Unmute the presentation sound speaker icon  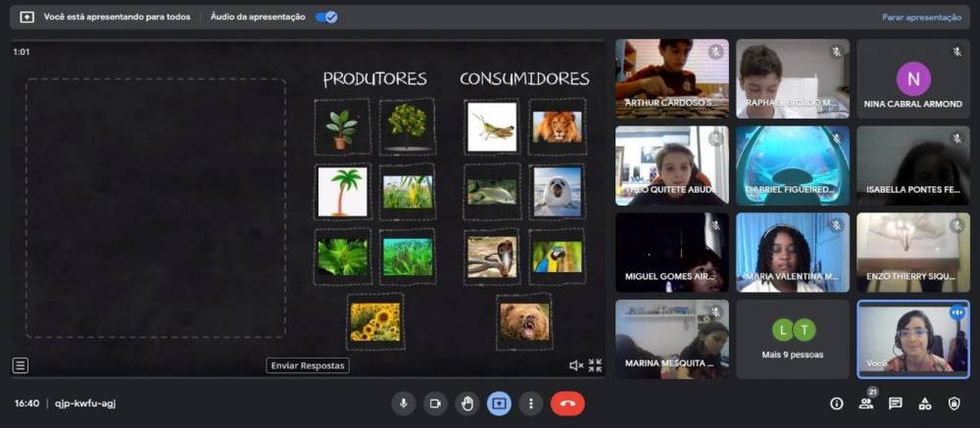coord(575,365)
